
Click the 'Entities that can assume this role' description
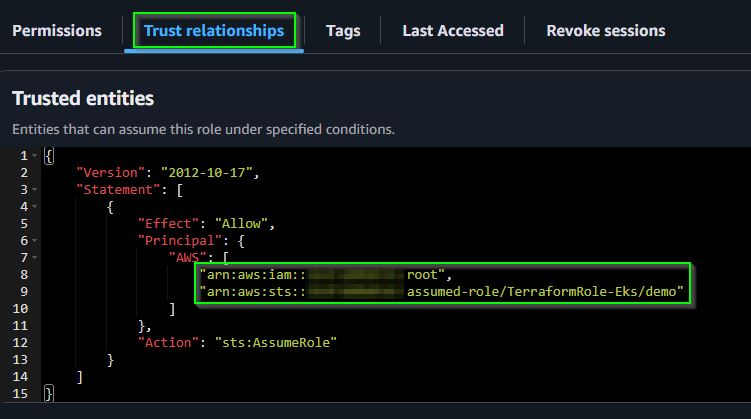204,129
